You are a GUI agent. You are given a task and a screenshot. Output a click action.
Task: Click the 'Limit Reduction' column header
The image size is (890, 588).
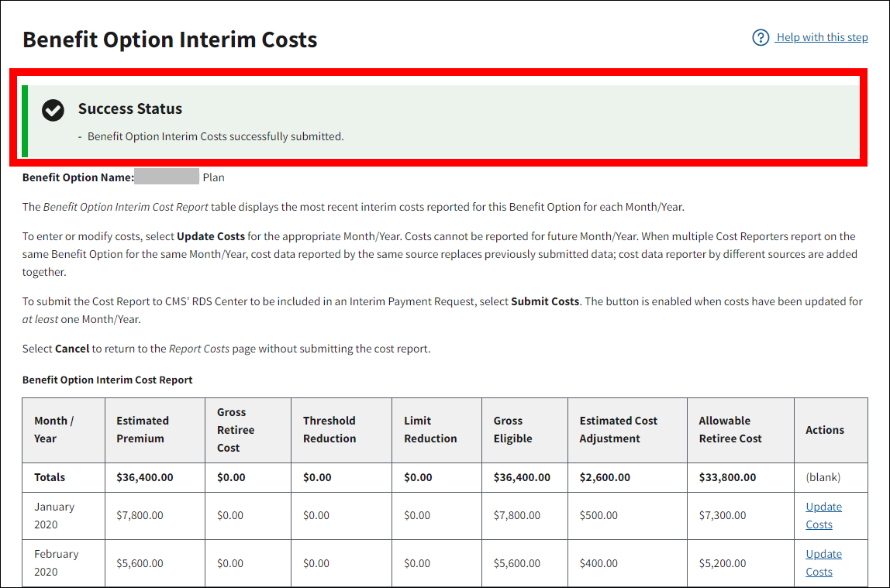tap(430, 430)
